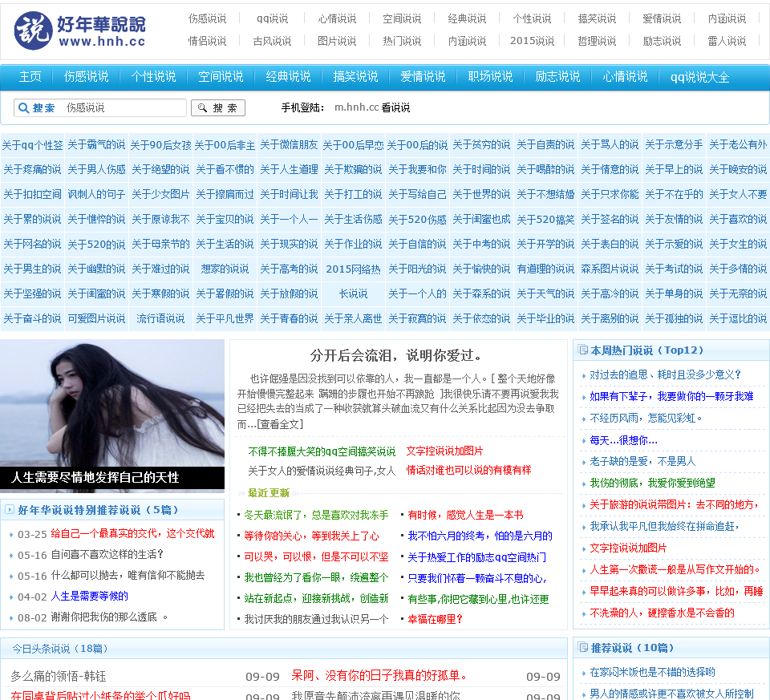Click 我伤的彻底，我爱你爱到绝望
Viewport: 770px width, 700px height.
652,483
